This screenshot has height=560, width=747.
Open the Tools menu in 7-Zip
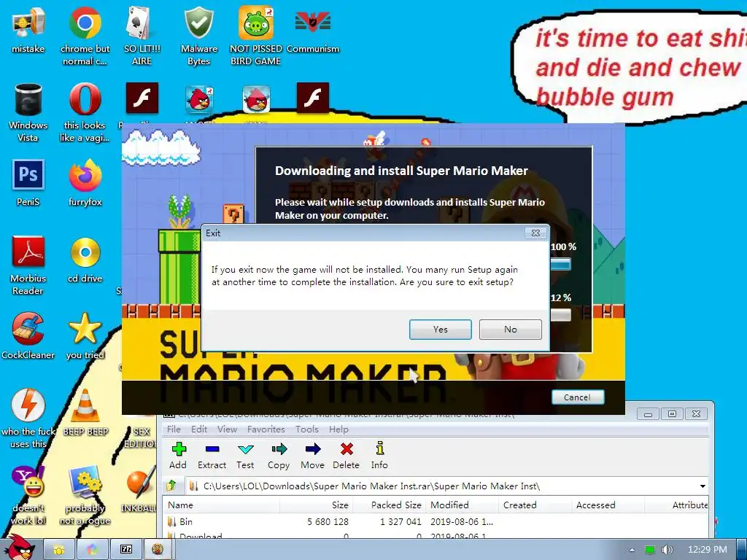307,429
